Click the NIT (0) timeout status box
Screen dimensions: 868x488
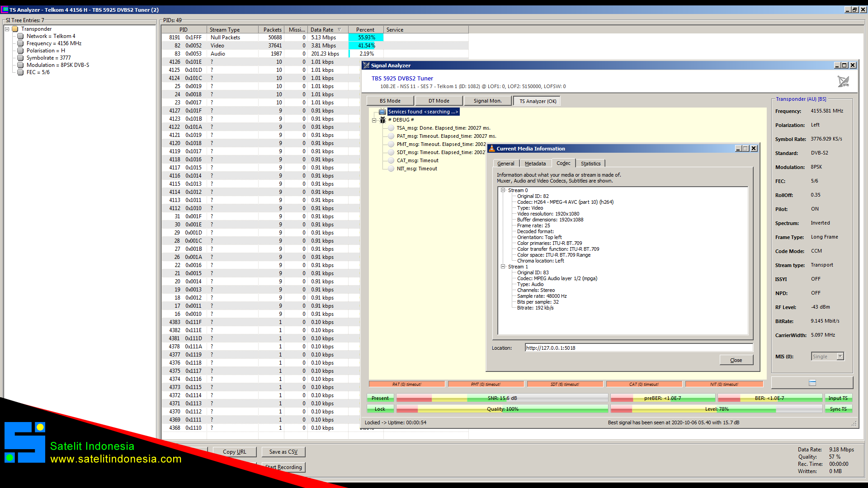pos(724,384)
